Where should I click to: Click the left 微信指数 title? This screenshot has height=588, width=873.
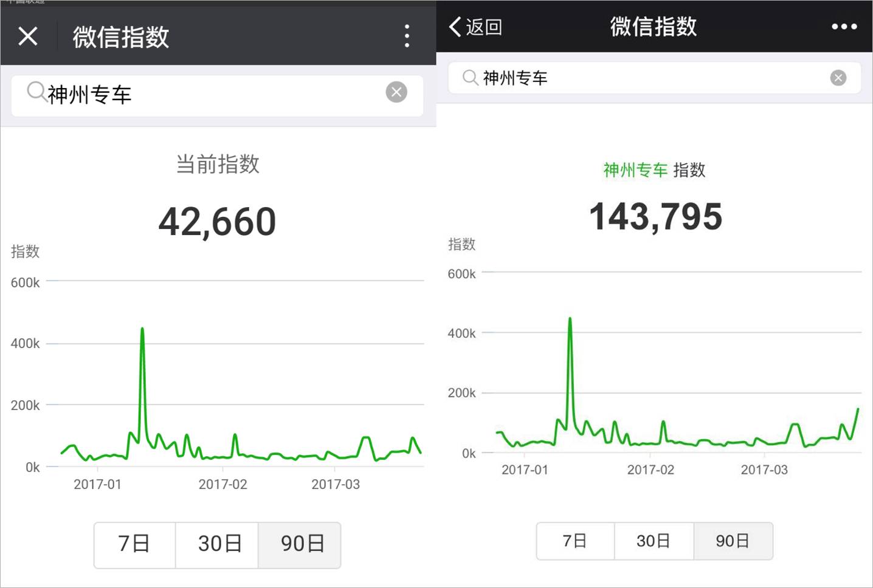coord(121,37)
